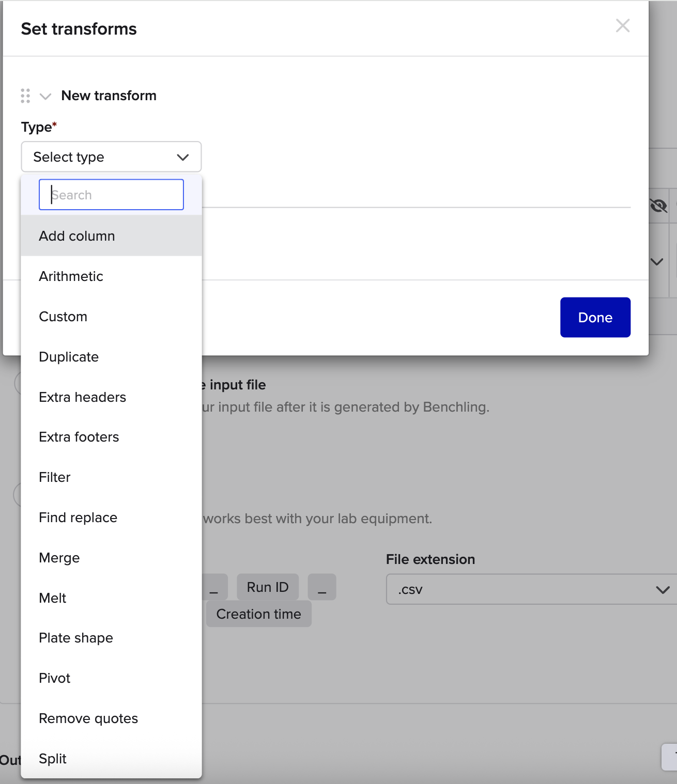Screen dimensions: 677x784
Task: Click the Creation time filename chip
Action: [258, 614]
